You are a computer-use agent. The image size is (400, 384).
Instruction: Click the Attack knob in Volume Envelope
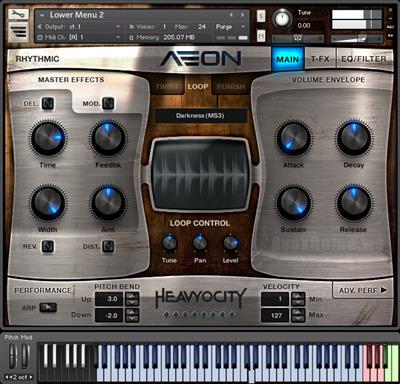[x=293, y=138]
